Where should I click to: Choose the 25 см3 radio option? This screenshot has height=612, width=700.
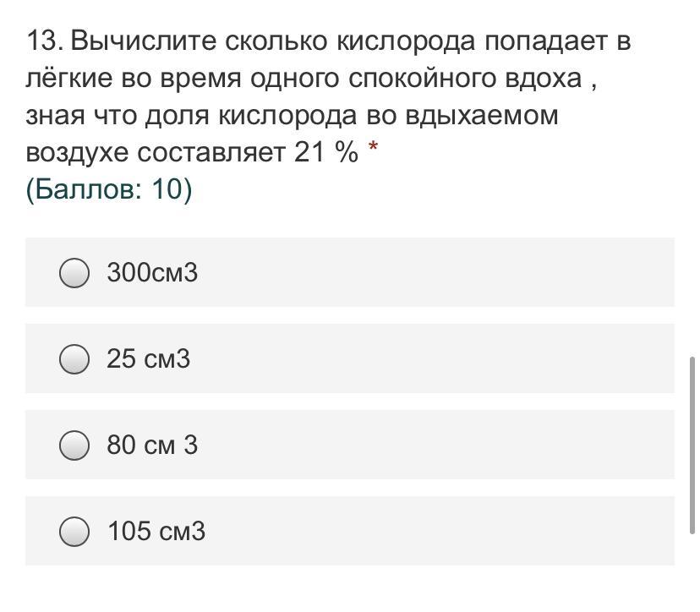coord(74,359)
